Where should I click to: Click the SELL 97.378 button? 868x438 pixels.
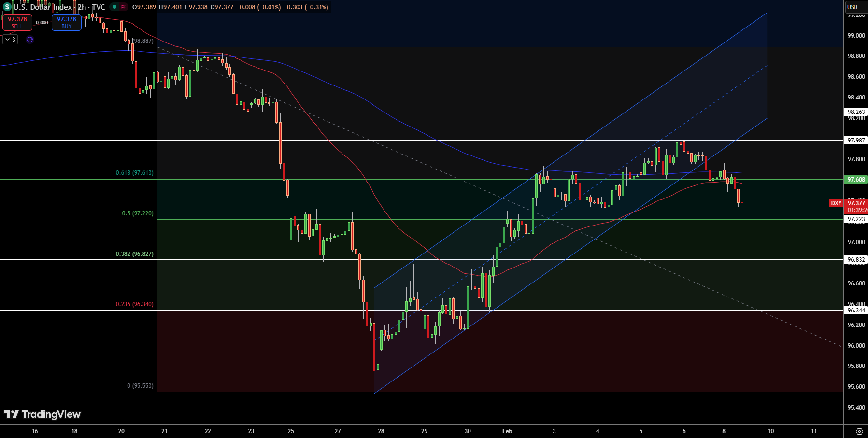pyautogui.click(x=17, y=22)
